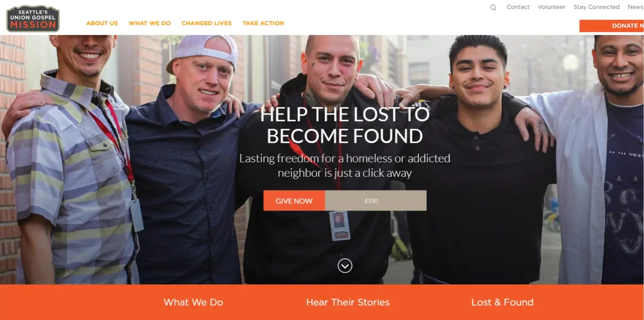Open the search magnifier icon

click(493, 8)
